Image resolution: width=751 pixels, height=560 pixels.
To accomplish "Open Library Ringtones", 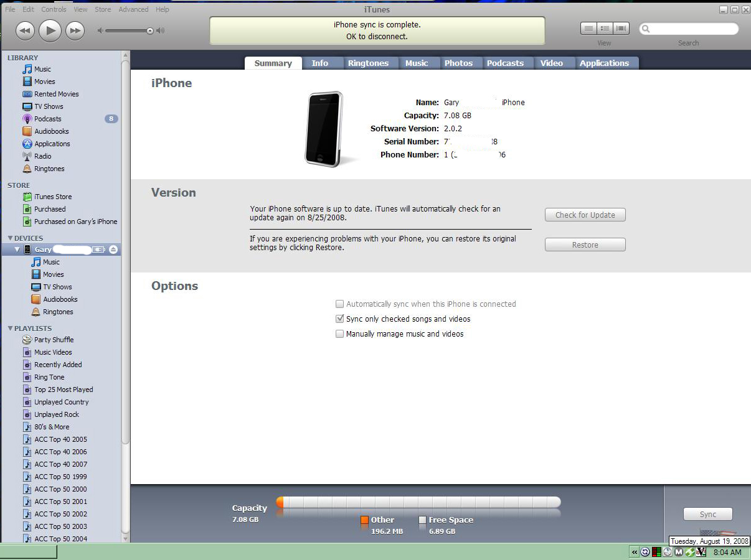I will (x=49, y=169).
